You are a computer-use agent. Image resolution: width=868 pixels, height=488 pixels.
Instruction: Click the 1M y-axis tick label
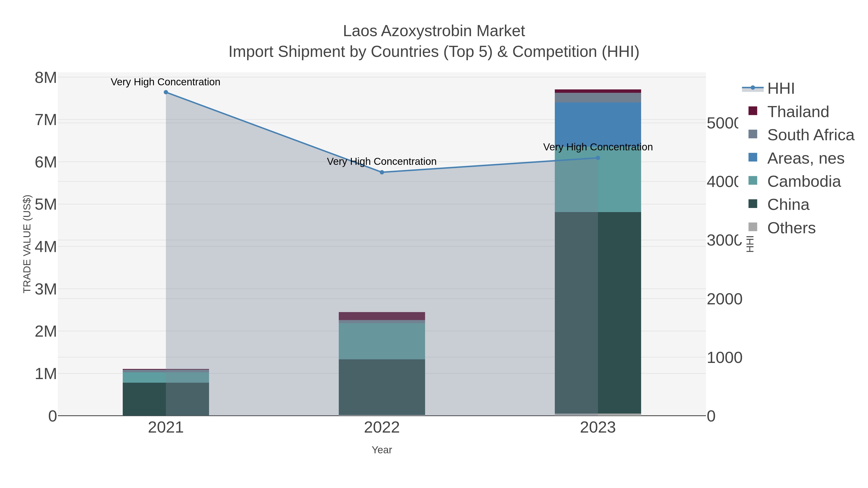pyautogui.click(x=46, y=374)
